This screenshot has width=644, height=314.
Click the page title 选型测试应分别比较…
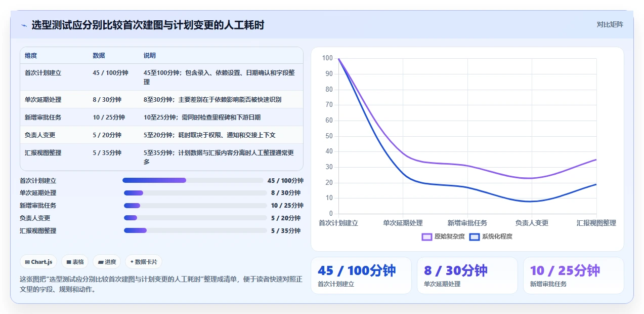click(x=148, y=25)
